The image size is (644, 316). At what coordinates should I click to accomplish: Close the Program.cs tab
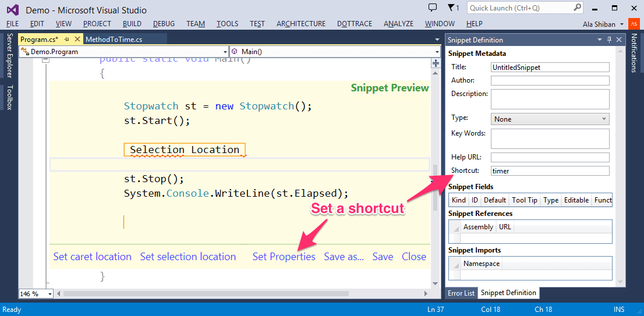(77, 40)
